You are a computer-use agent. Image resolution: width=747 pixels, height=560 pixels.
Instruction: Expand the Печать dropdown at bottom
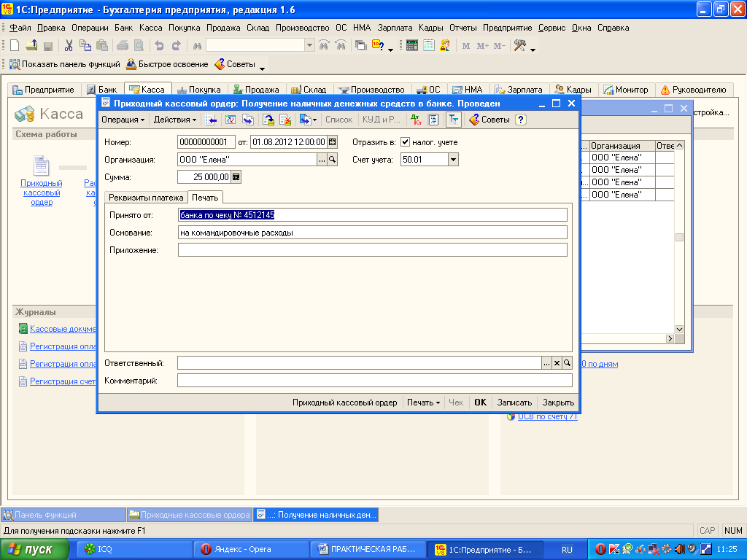tap(423, 402)
